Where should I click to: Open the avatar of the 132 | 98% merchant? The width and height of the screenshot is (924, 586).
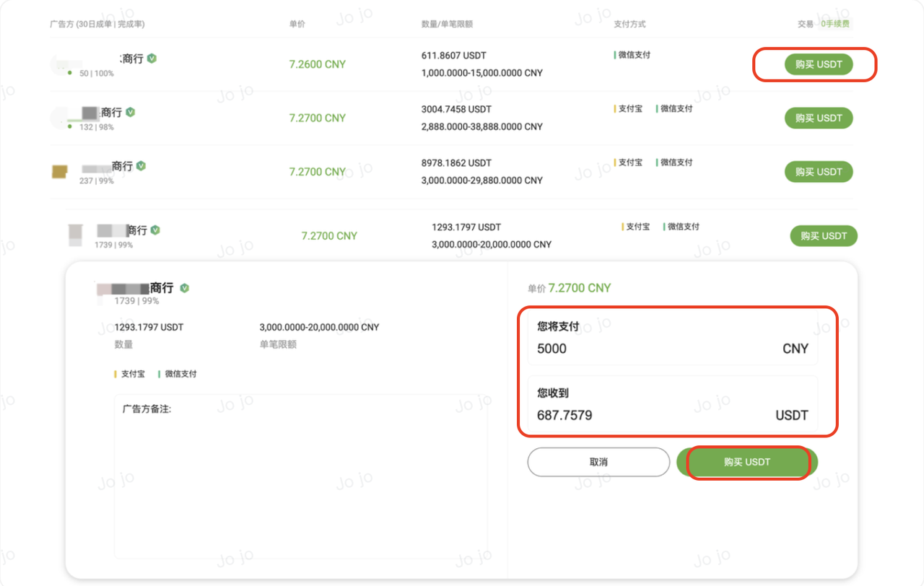pyautogui.click(x=62, y=117)
